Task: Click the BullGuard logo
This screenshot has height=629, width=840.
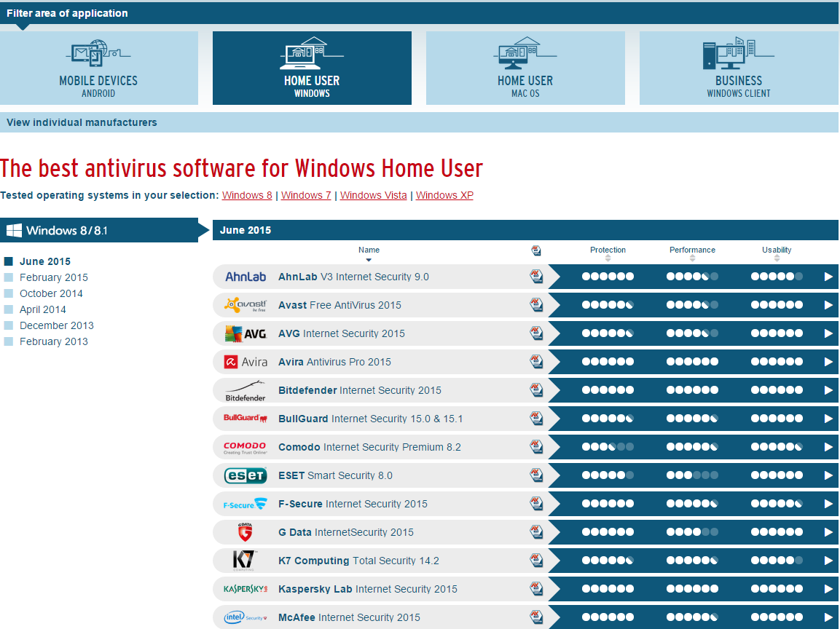Action: coord(246,418)
